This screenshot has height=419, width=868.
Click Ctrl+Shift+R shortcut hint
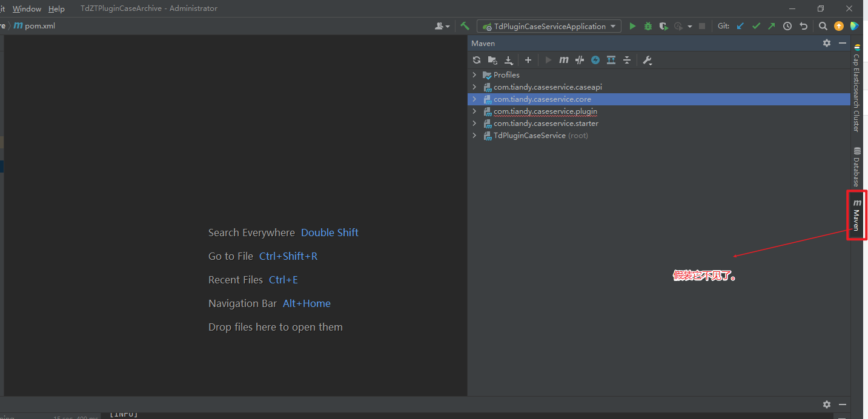pos(288,256)
